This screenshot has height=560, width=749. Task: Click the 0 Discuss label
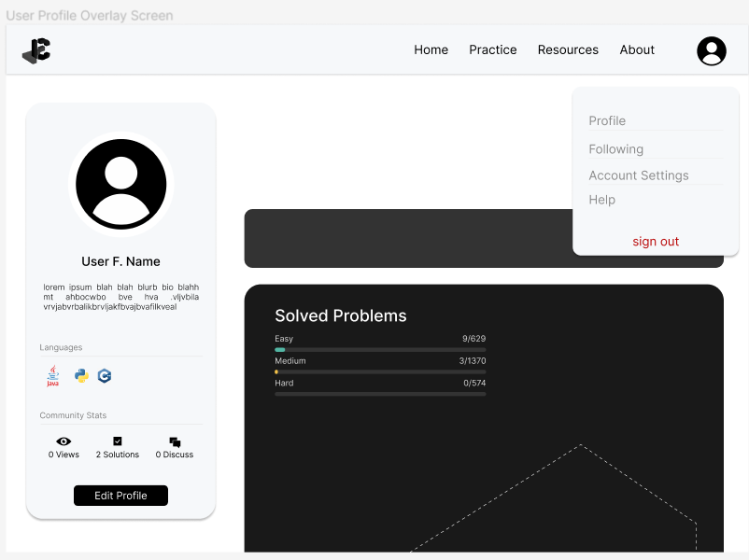(175, 455)
